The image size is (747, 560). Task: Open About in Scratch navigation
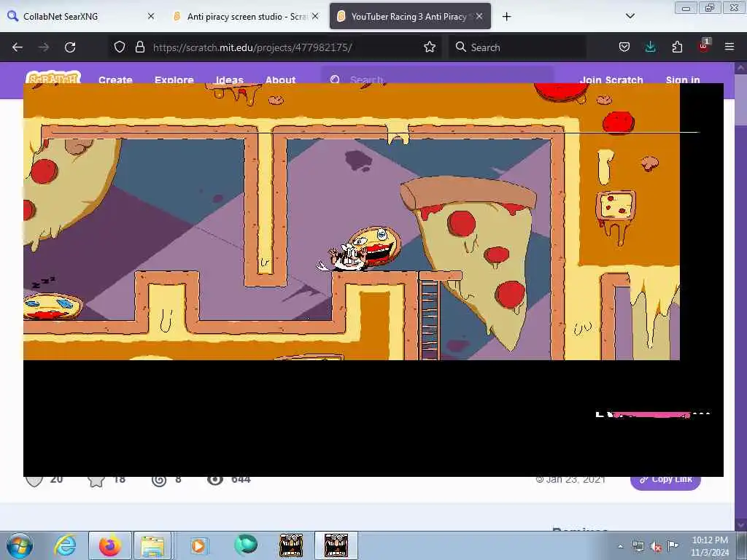click(x=281, y=79)
